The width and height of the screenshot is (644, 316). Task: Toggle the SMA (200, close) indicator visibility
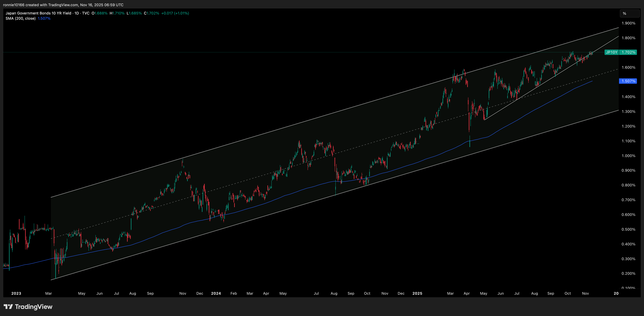pos(20,18)
